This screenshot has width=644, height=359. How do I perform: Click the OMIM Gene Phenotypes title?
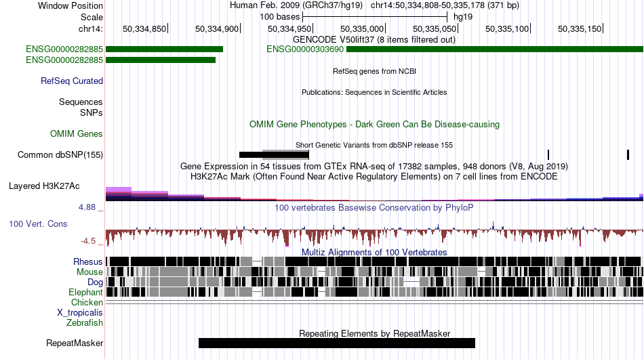pos(375,125)
